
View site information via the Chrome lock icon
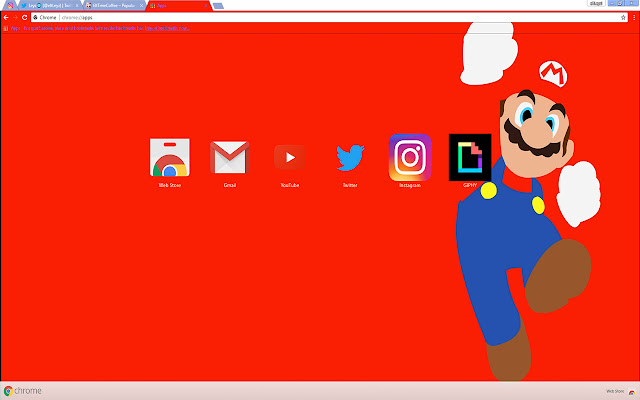(x=36, y=18)
